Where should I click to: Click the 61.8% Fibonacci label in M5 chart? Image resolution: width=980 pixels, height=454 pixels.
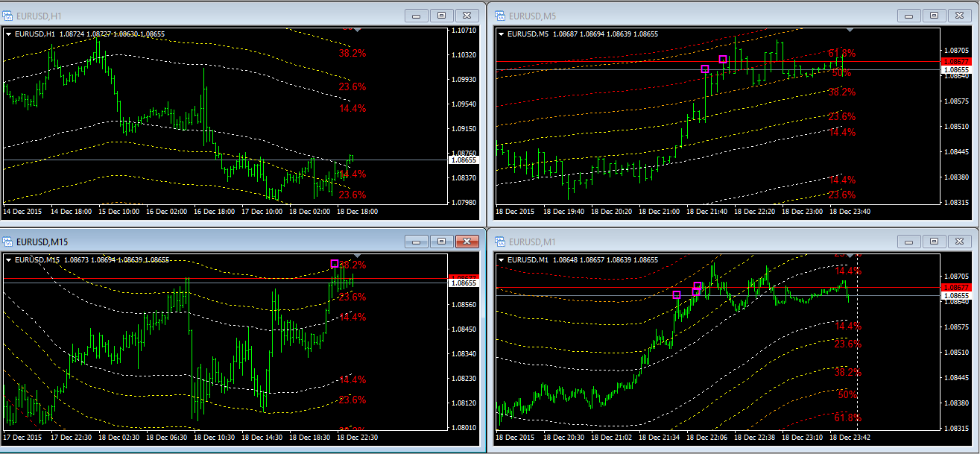(842, 53)
